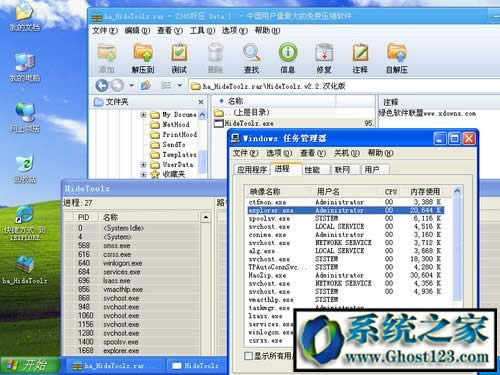Toggle 显示所有用户 checkbox in Task Manager

click(x=248, y=356)
